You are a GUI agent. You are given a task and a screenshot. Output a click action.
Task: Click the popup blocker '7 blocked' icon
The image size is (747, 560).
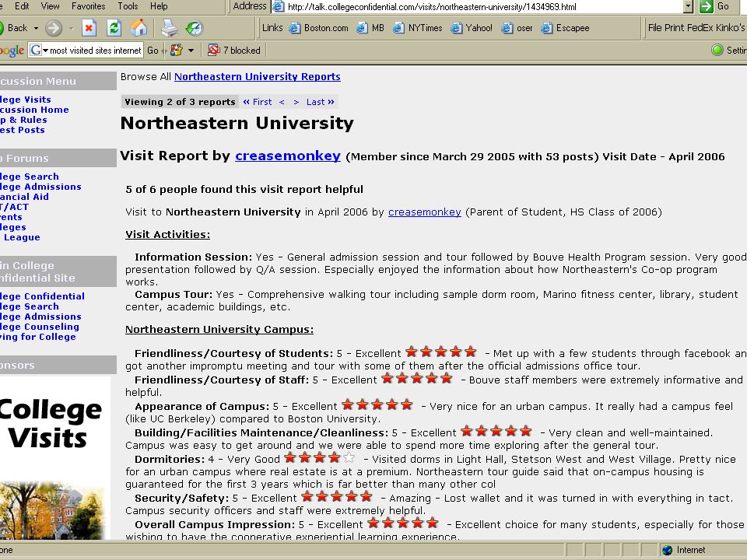point(213,50)
